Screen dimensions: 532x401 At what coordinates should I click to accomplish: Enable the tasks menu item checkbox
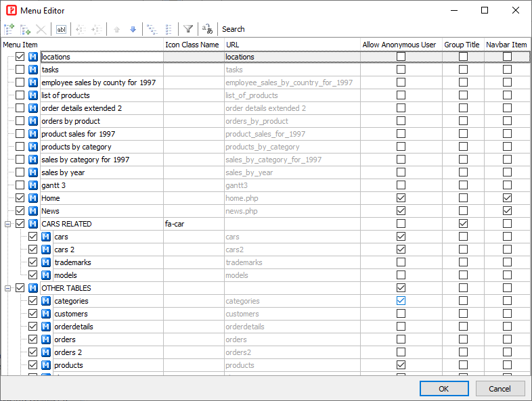pos(20,70)
